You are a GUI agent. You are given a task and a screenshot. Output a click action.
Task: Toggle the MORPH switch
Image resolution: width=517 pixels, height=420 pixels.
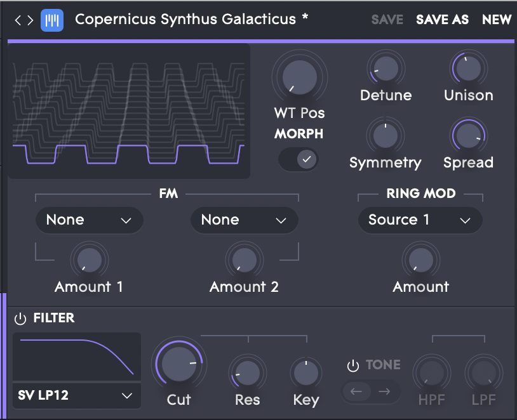click(298, 159)
